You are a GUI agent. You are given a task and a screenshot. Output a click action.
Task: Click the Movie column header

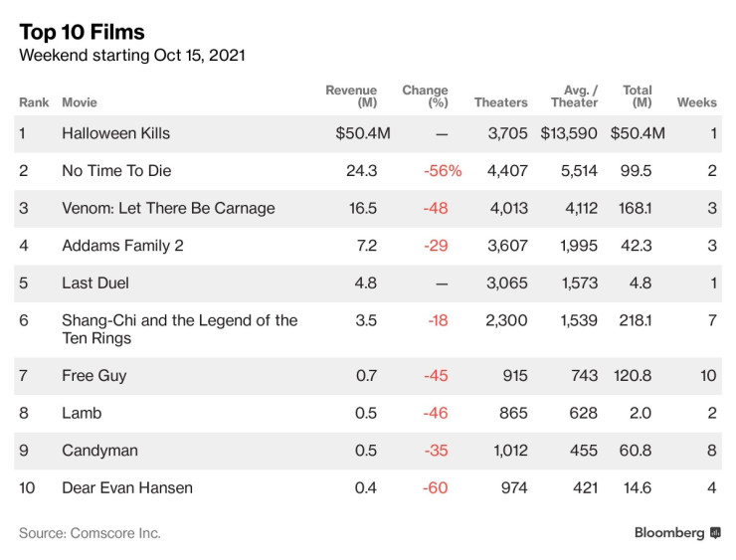(x=79, y=102)
